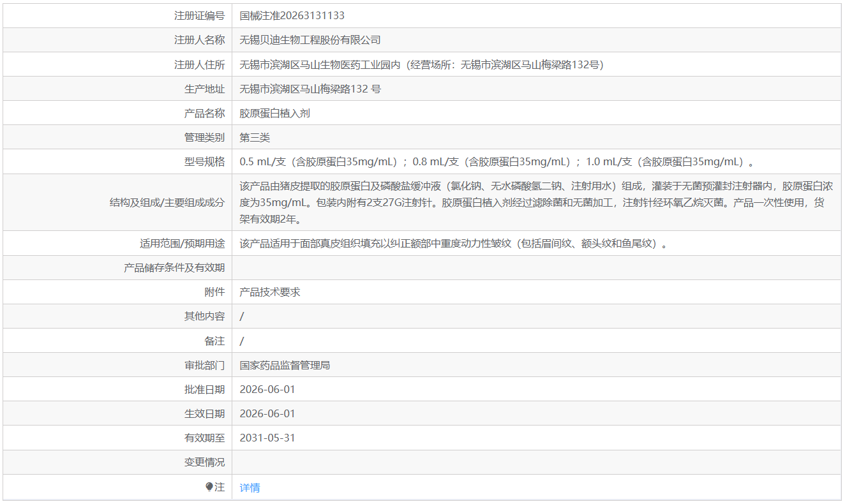Click the 审批部门 label

point(204,365)
